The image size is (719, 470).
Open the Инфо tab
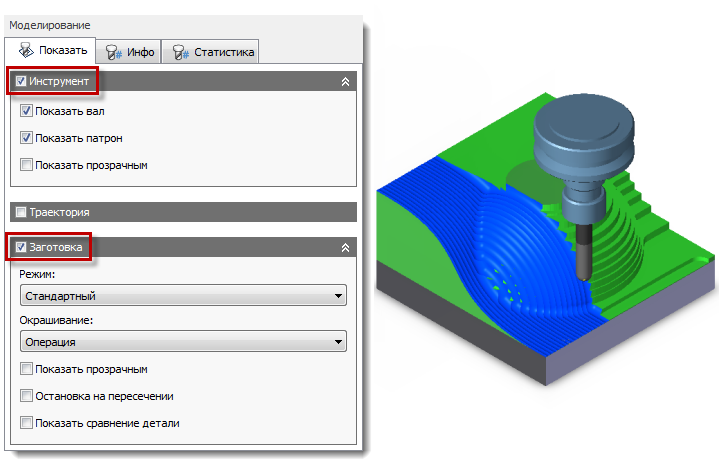pos(129,52)
